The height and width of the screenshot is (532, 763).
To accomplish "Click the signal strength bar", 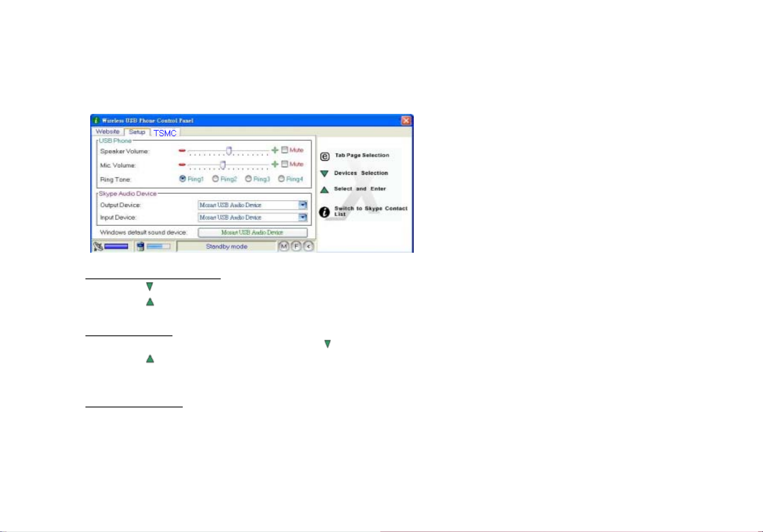I will pos(116,247).
